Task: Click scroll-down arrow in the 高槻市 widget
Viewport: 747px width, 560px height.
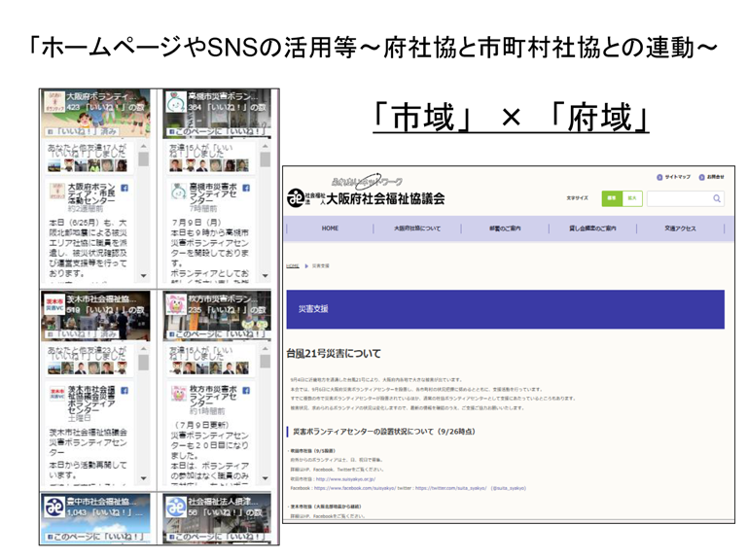Action: (266, 276)
